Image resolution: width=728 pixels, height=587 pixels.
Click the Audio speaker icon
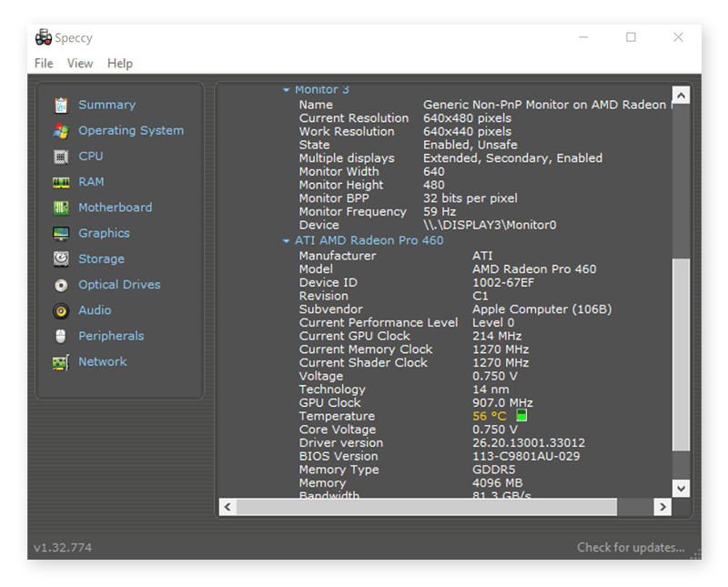click(x=61, y=310)
